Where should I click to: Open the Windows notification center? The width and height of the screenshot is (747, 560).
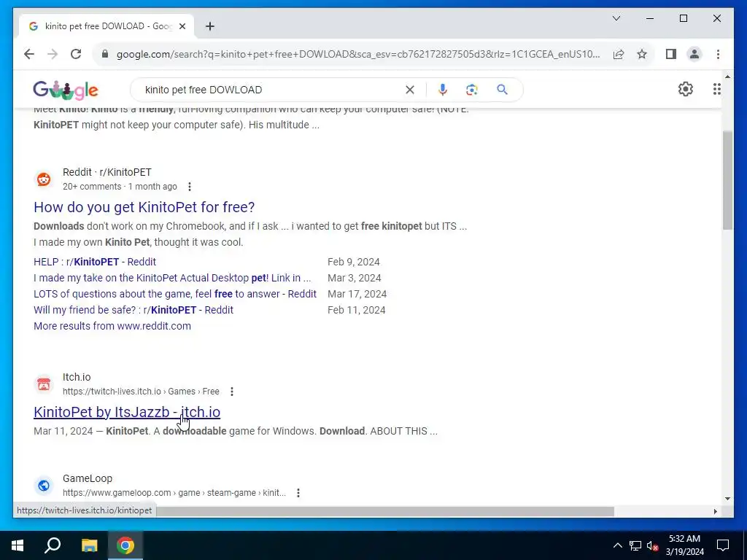(x=723, y=545)
